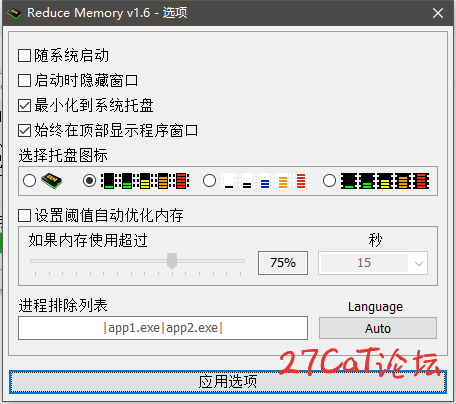Click the Auto language button
456x404 pixels.
click(x=378, y=328)
